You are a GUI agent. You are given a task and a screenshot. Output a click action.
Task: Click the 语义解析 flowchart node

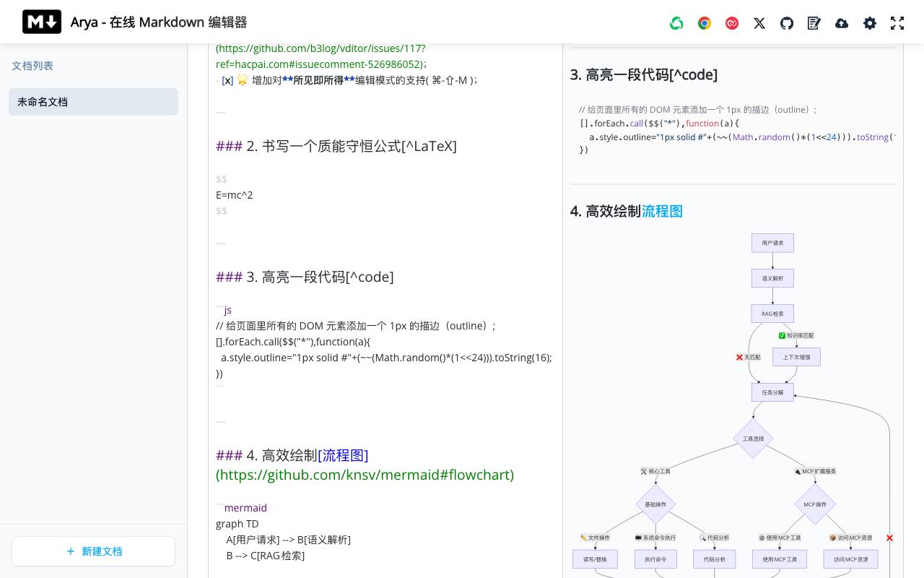[x=772, y=278]
